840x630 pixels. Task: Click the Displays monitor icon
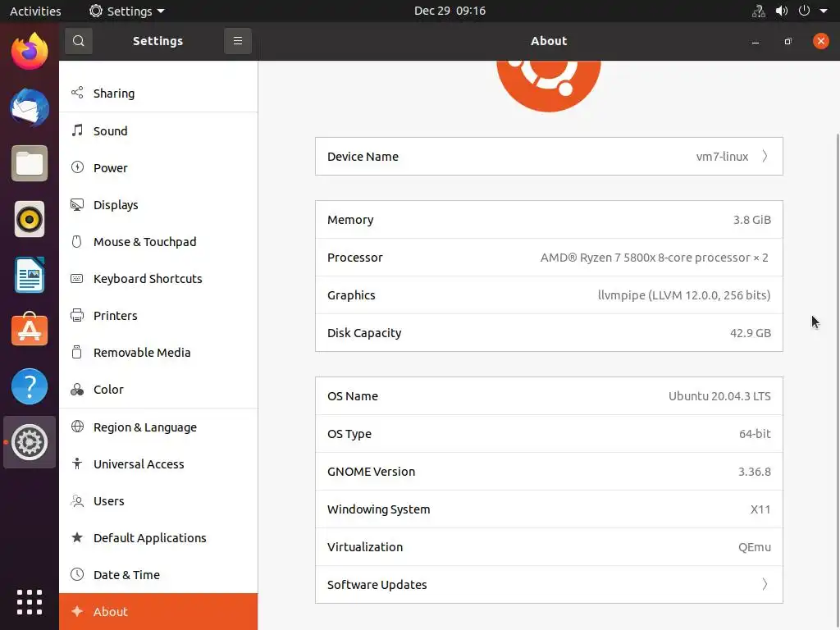(77, 204)
